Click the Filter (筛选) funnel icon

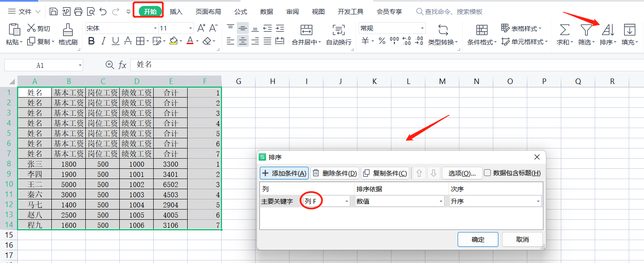pyautogui.click(x=586, y=30)
